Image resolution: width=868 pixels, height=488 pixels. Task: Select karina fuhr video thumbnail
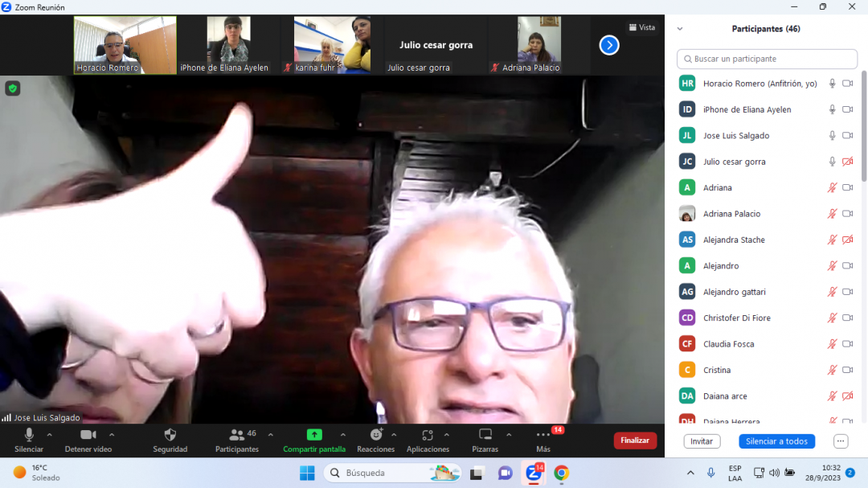click(x=332, y=45)
